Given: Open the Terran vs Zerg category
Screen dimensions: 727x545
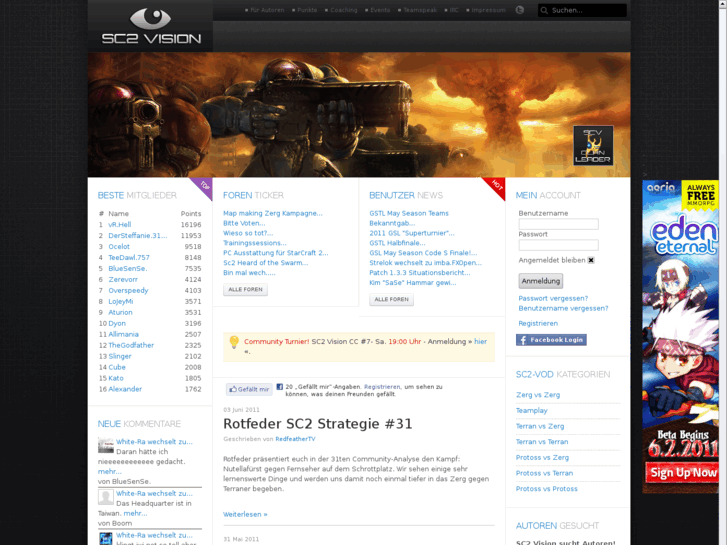Looking at the screenshot, I should pos(540,426).
